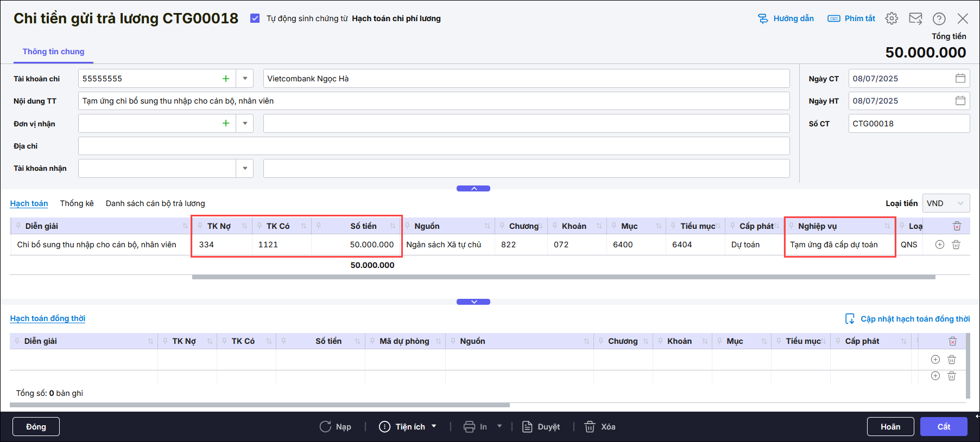This screenshot has height=442, width=980.
Task: Click the Đóng button
Action: click(x=36, y=427)
